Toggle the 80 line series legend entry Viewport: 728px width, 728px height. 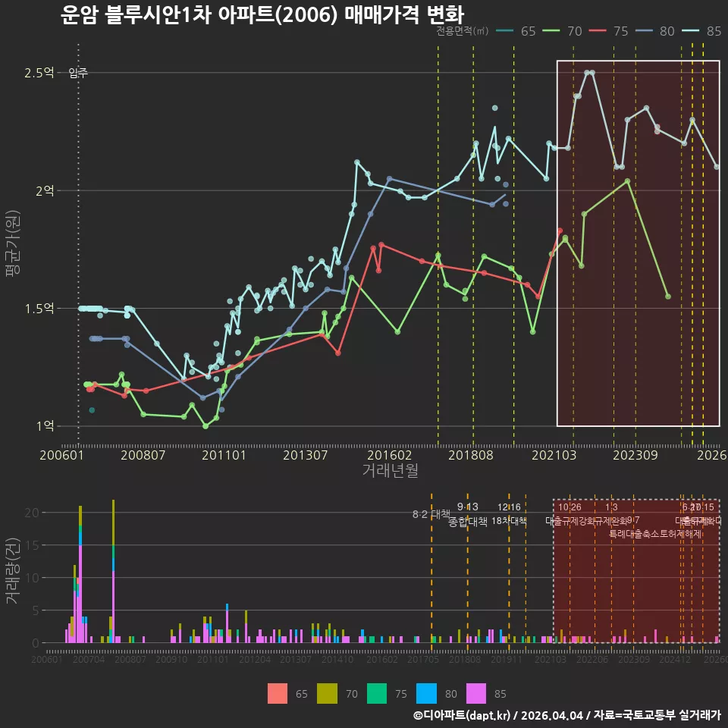(x=655, y=31)
